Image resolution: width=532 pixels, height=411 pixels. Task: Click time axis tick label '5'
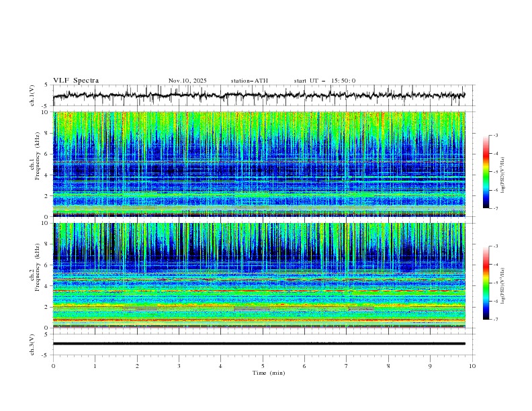click(263, 366)
